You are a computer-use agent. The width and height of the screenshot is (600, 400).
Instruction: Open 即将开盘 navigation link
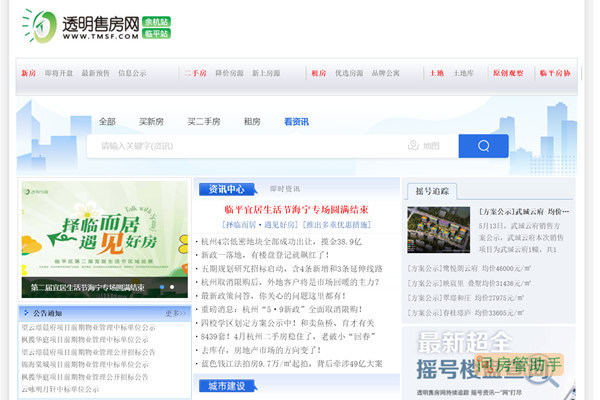coord(59,73)
